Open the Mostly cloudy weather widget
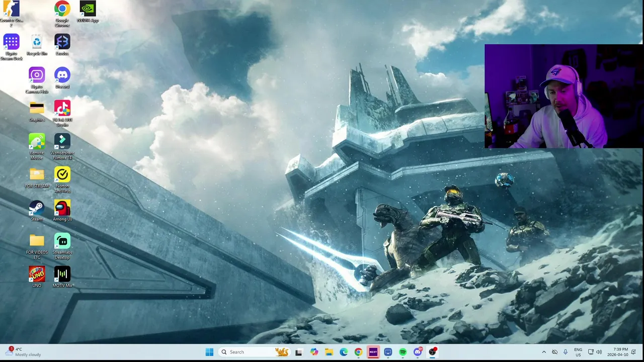This screenshot has height=362, width=644. [23, 352]
